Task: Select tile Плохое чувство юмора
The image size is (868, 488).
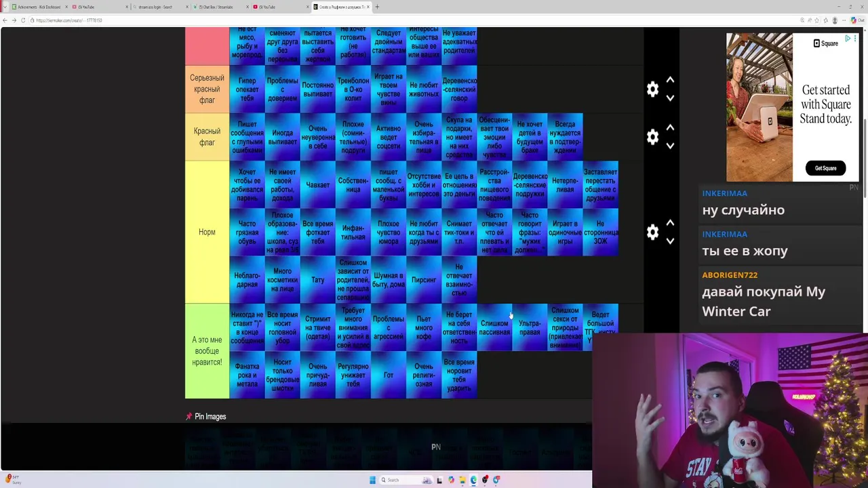Action: click(388, 232)
